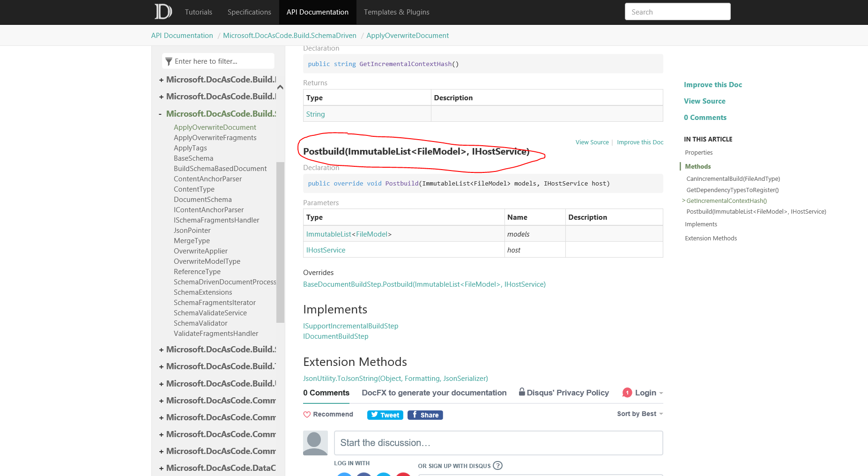
Task: Click the filter funnel icon in the sidebar
Action: pyautogui.click(x=169, y=61)
